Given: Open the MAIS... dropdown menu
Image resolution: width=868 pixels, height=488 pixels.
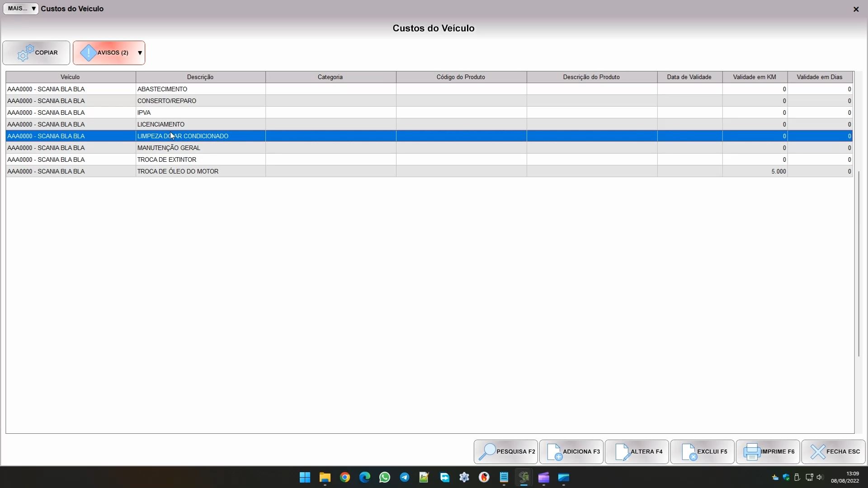Looking at the screenshot, I should 21,9.
